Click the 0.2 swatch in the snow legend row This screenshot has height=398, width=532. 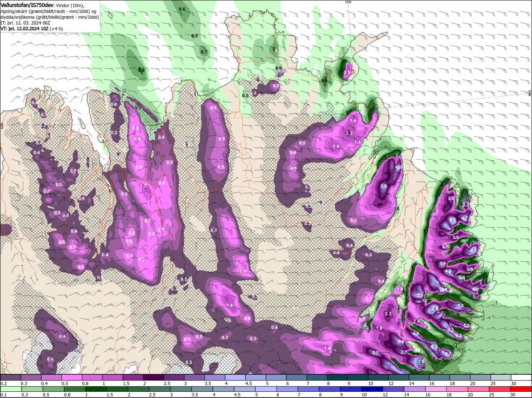tap(11, 377)
